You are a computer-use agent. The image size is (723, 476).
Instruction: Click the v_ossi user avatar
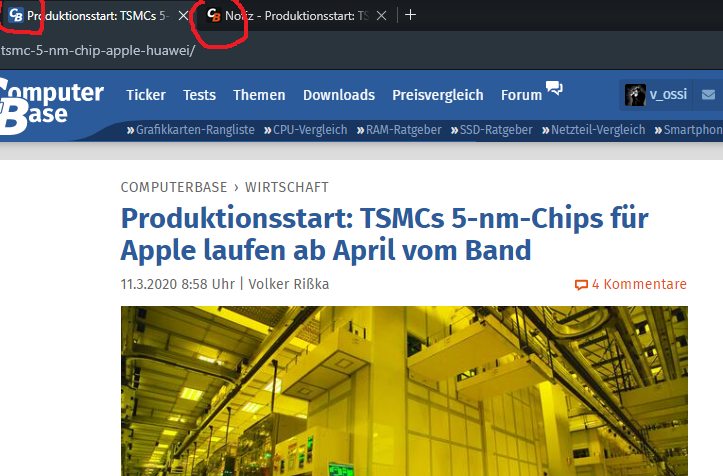tap(635, 95)
